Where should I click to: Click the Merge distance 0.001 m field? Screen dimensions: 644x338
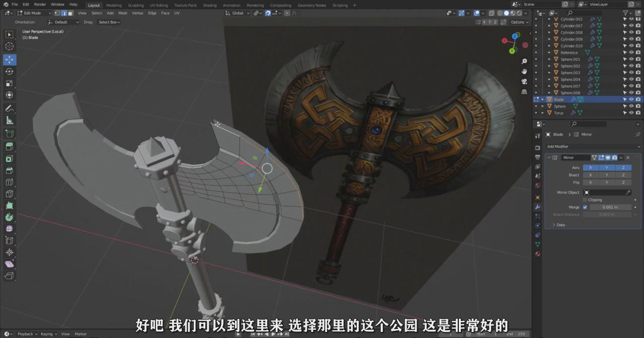[x=610, y=207]
